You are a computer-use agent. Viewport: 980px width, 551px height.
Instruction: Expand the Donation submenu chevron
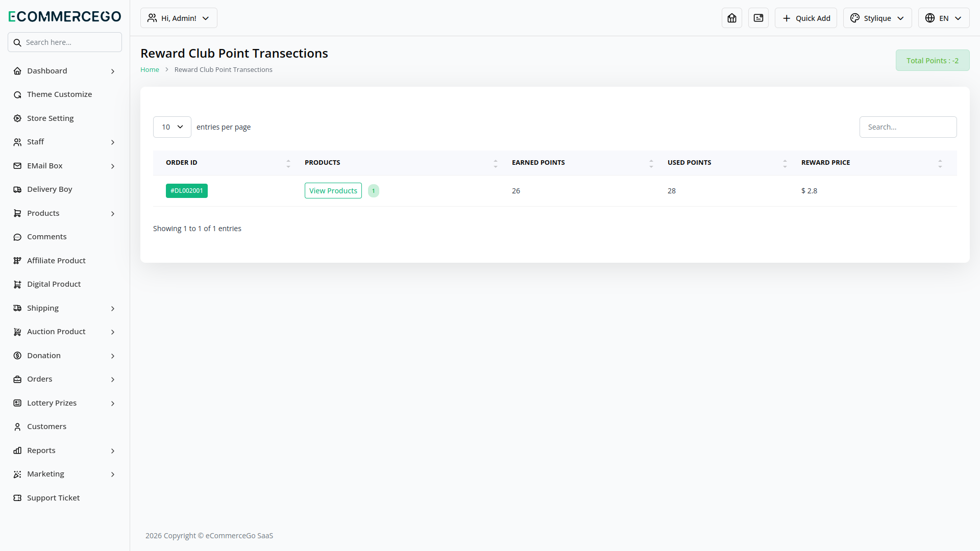113,356
